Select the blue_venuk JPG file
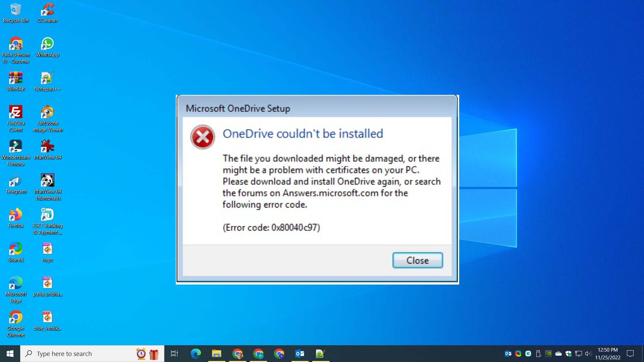 (x=47, y=321)
